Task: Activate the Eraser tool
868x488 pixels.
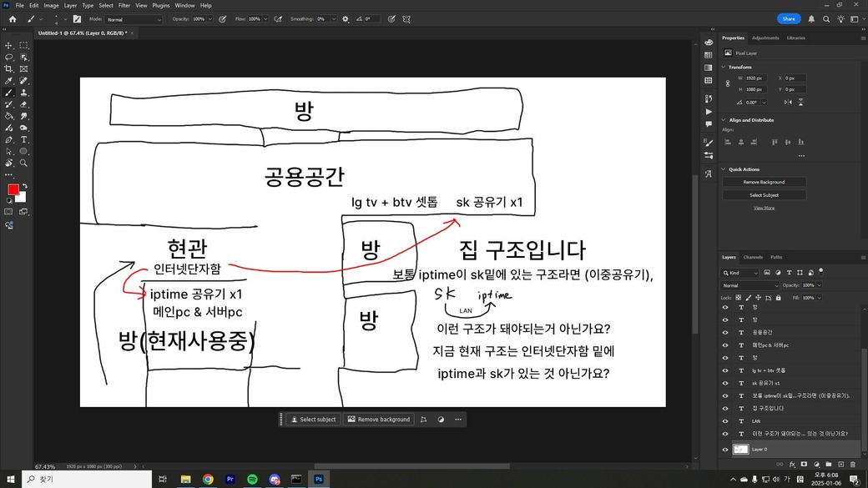Action: (23, 104)
